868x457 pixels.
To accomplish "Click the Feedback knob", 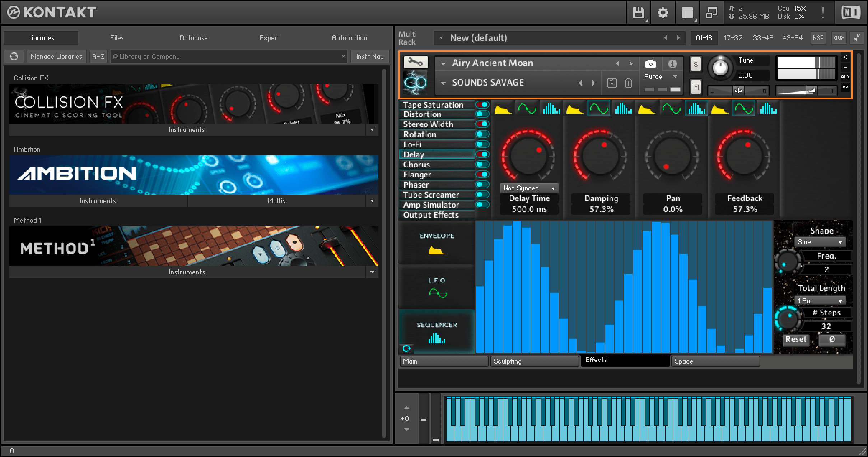I will [744, 156].
